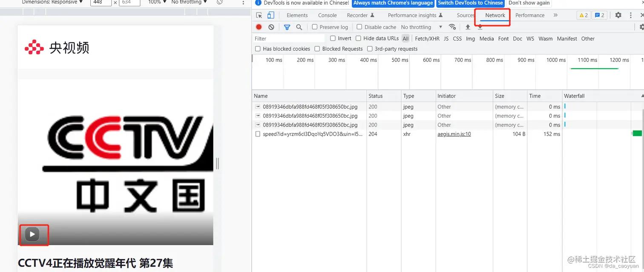Open the Recorder tab

pos(360,15)
